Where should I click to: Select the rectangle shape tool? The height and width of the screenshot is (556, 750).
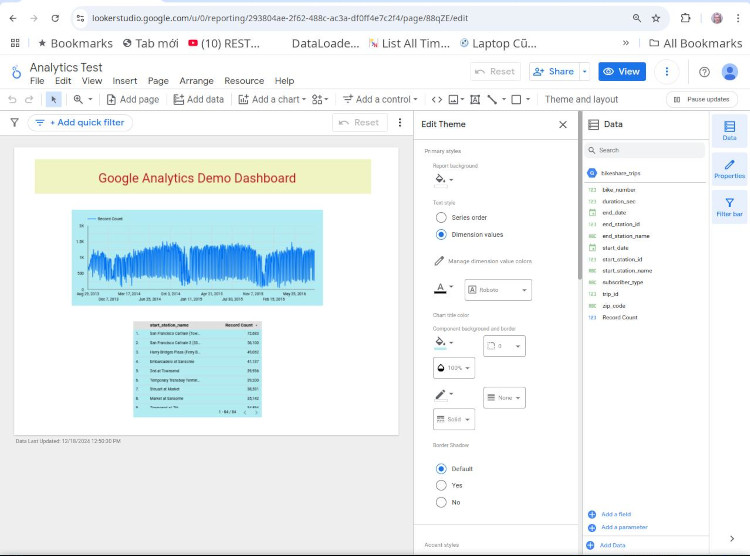(516, 100)
